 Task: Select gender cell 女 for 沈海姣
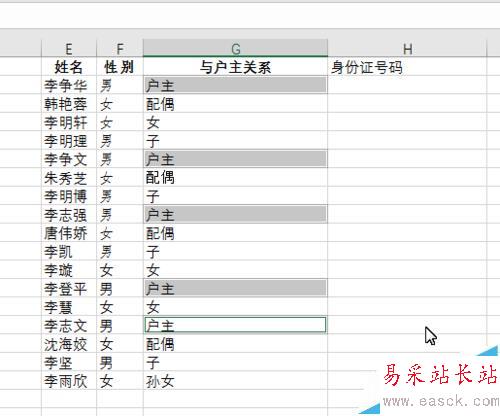(x=120, y=343)
